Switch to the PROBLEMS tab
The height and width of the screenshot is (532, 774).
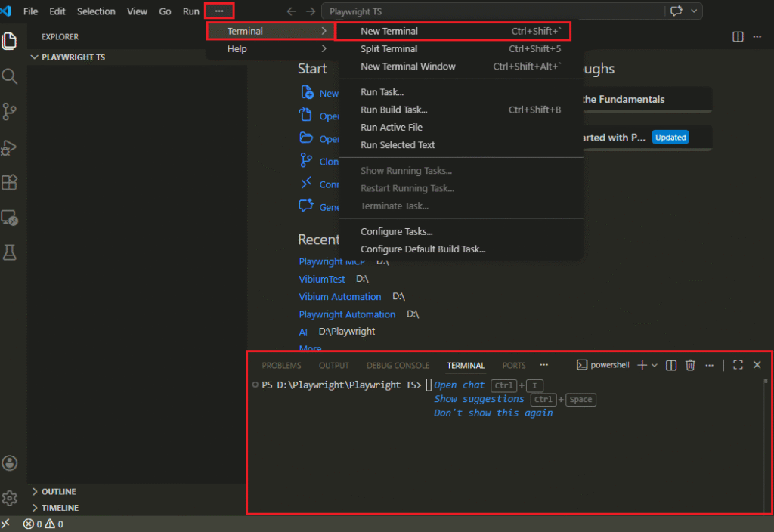coord(281,366)
